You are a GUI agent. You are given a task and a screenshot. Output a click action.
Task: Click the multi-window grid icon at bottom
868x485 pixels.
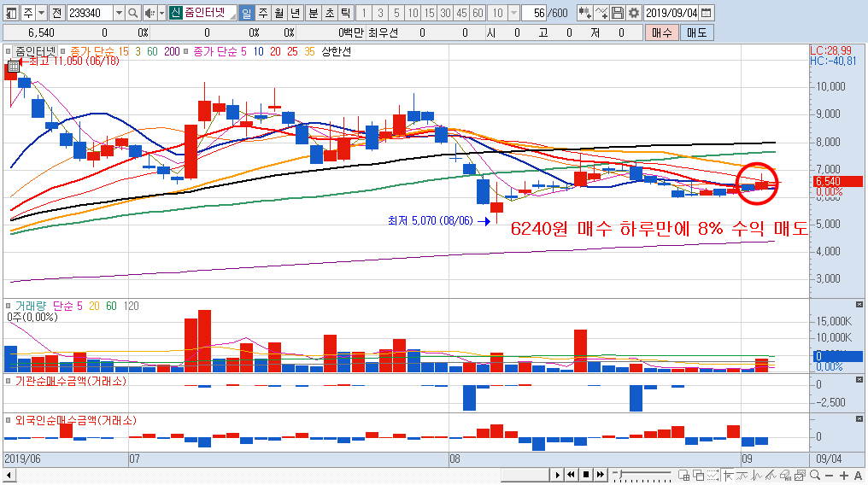pos(684,475)
